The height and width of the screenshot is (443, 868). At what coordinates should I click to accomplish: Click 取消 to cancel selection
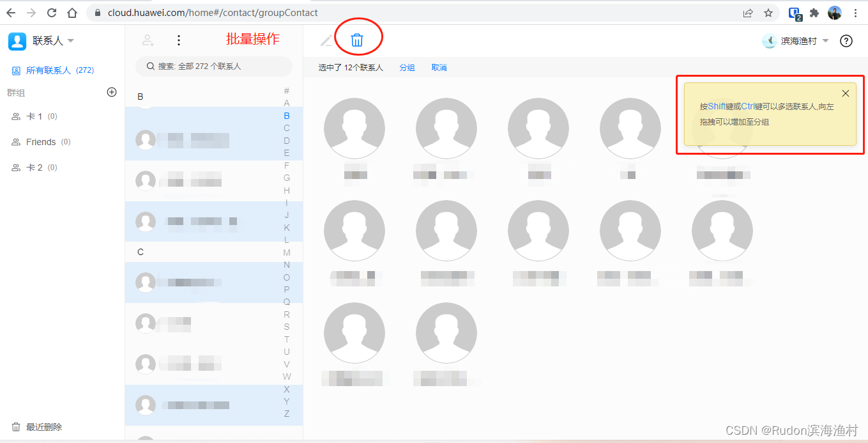point(439,68)
